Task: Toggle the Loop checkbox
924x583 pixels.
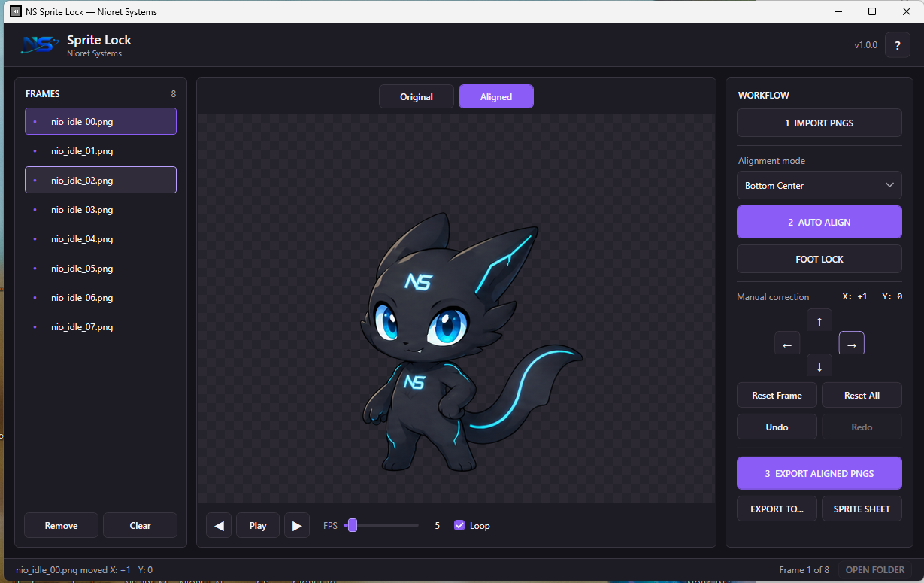Action: click(x=459, y=525)
